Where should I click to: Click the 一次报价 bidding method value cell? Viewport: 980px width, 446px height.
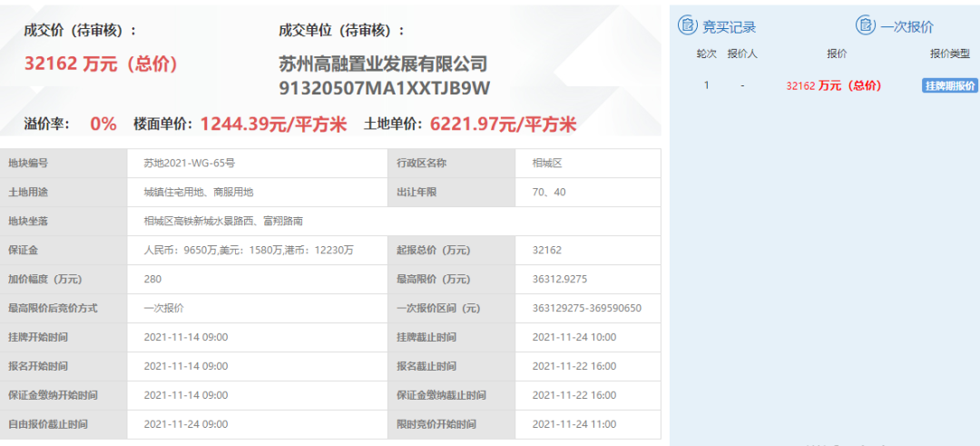(x=257, y=308)
